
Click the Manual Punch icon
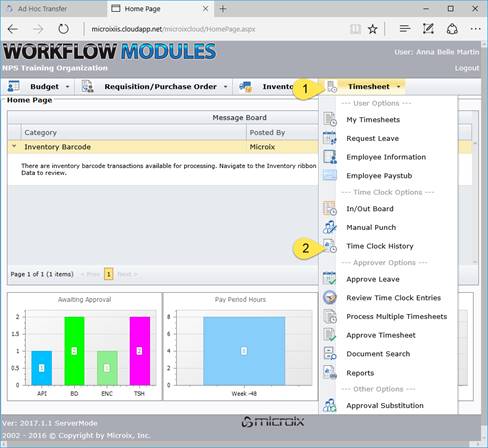330,227
